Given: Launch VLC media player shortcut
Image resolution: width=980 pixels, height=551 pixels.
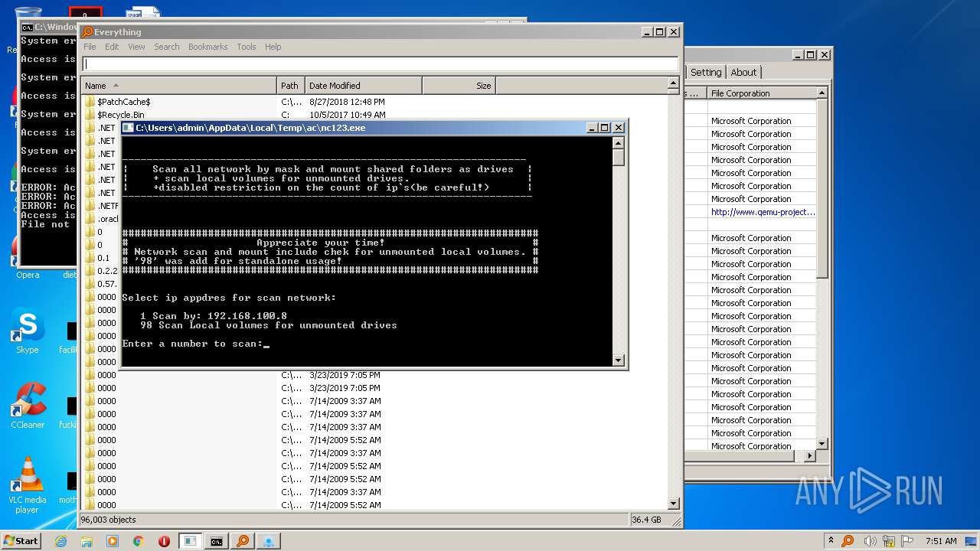Looking at the screenshot, I should pyautogui.click(x=28, y=484).
